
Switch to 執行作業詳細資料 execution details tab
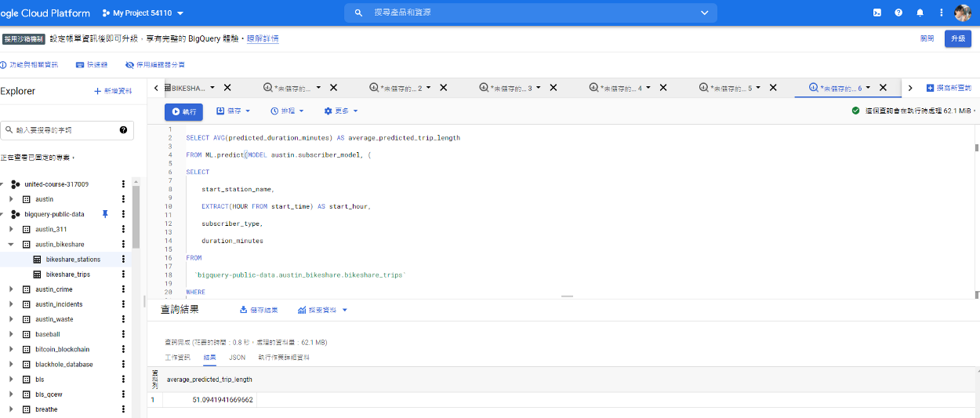coord(284,357)
